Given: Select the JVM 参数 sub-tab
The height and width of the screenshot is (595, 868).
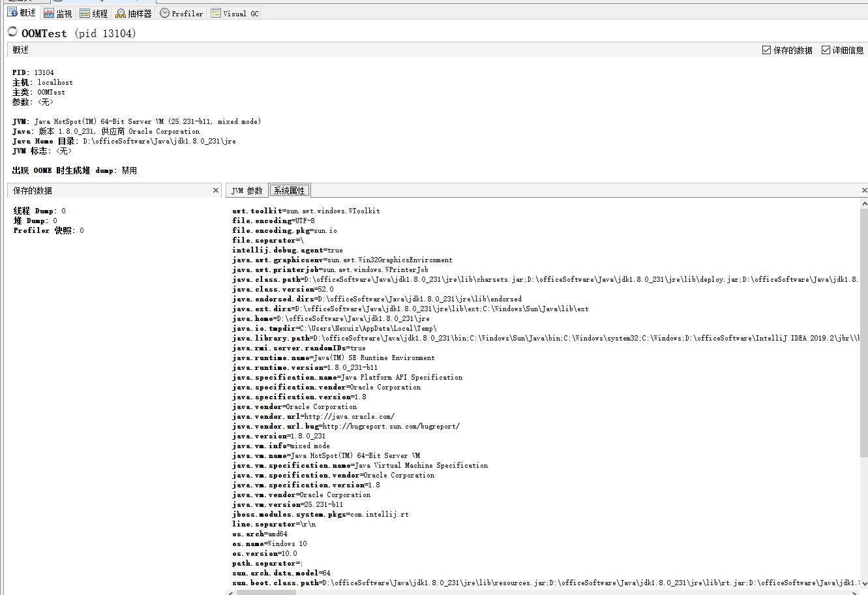Looking at the screenshot, I should point(247,191).
